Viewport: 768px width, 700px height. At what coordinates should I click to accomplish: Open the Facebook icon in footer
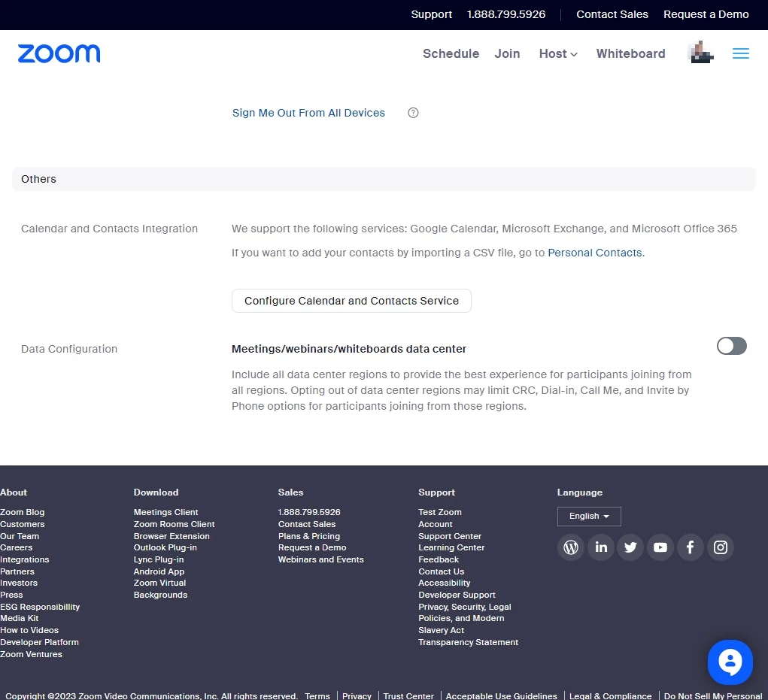click(690, 547)
